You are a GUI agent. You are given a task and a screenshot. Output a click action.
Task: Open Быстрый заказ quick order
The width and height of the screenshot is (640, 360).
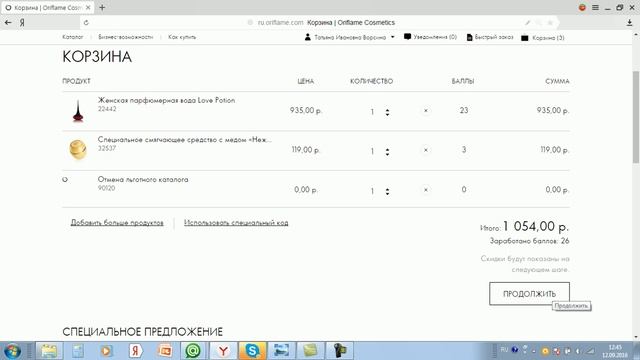490,37
